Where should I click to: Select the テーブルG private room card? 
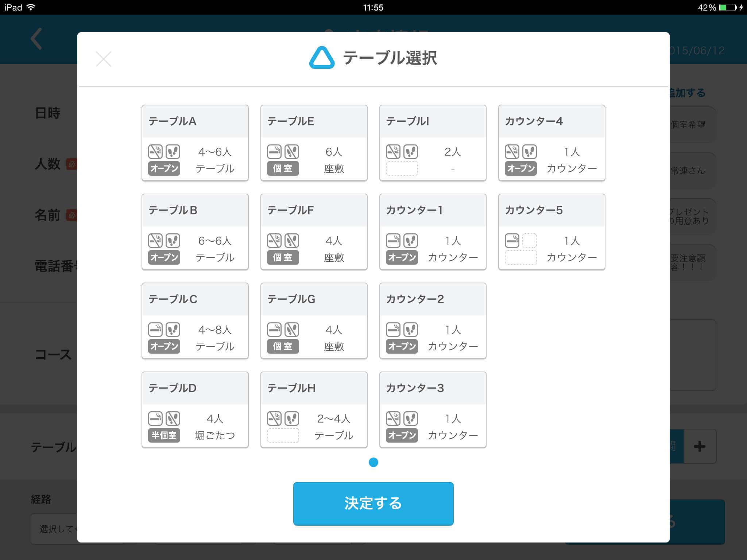tap(314, 321)
